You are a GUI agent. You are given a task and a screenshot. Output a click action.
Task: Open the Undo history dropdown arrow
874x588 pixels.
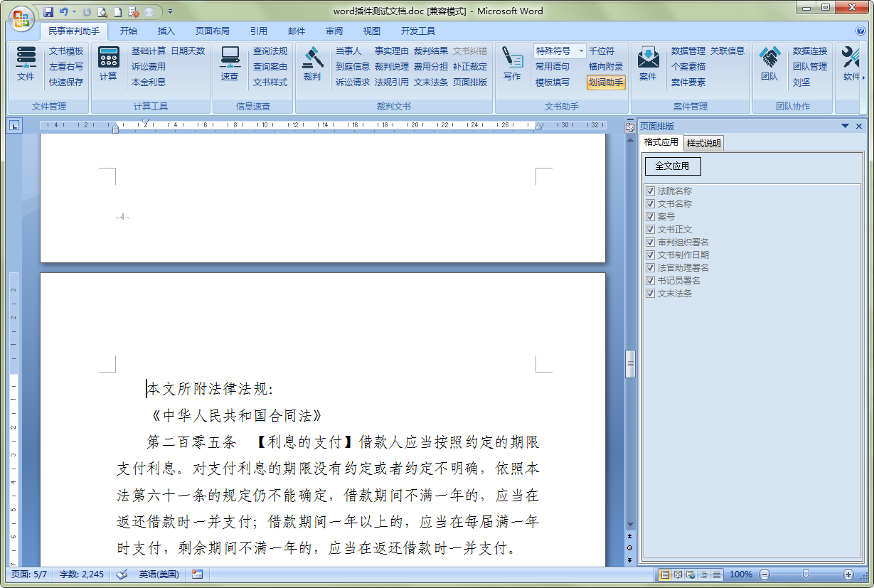pyautogui.click(x=75, y=12)
